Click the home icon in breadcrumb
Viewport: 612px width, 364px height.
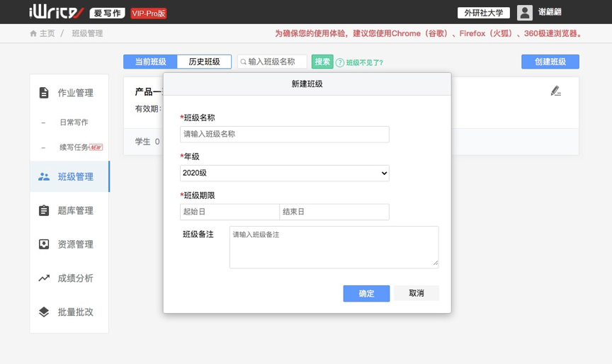point(33,33)
